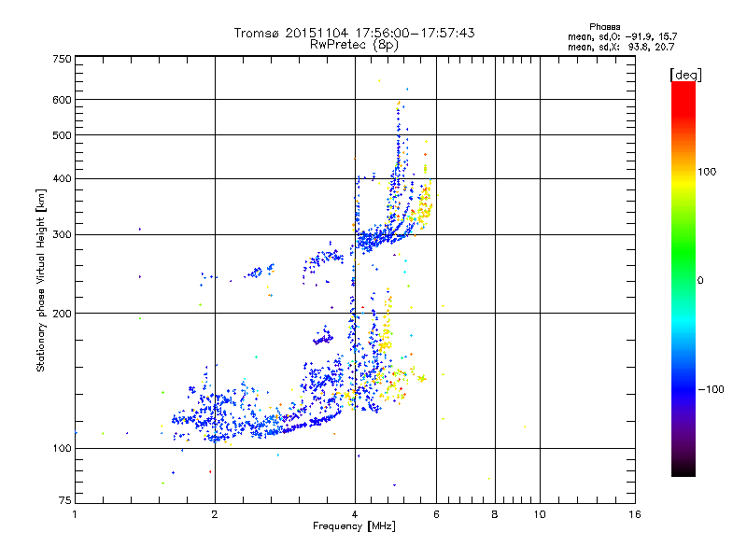Click the 'mean, sd,O: -91.9, 15.7' statistic

[x=622, y=36]
